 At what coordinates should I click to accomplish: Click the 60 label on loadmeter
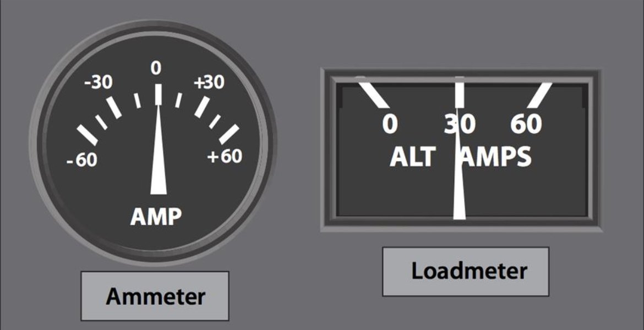point(526,124)
